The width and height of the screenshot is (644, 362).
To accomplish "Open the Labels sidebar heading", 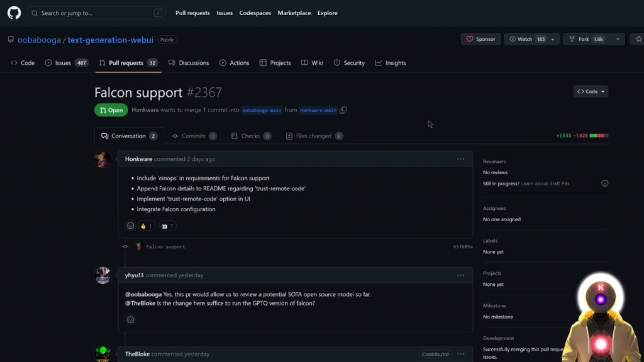I will (x=490, y=241).
